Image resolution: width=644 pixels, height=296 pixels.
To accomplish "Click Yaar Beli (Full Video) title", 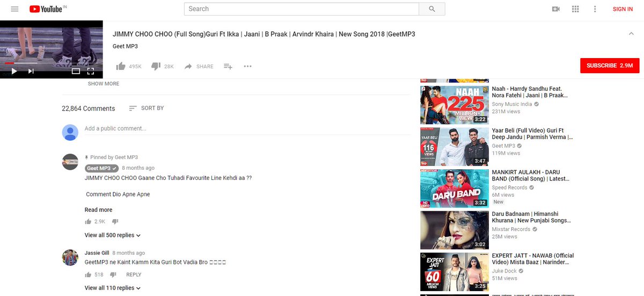I will coord(532,134).
